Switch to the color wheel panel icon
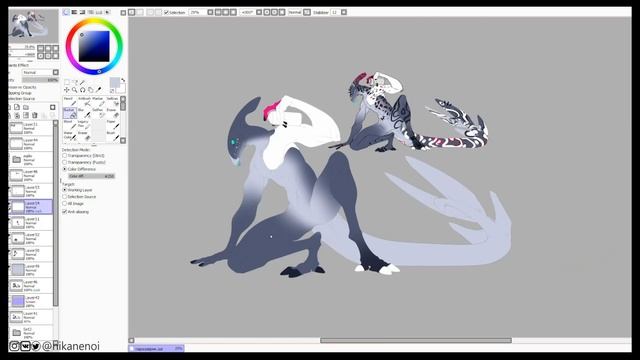640x360 pixels. [x=67, y=12]
